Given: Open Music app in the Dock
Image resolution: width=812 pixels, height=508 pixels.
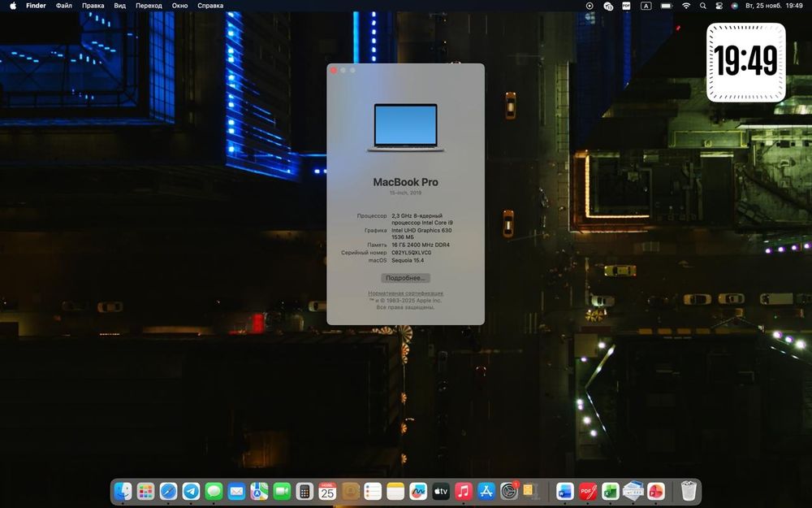Looking at the screenshot, I should coord(464,491).
